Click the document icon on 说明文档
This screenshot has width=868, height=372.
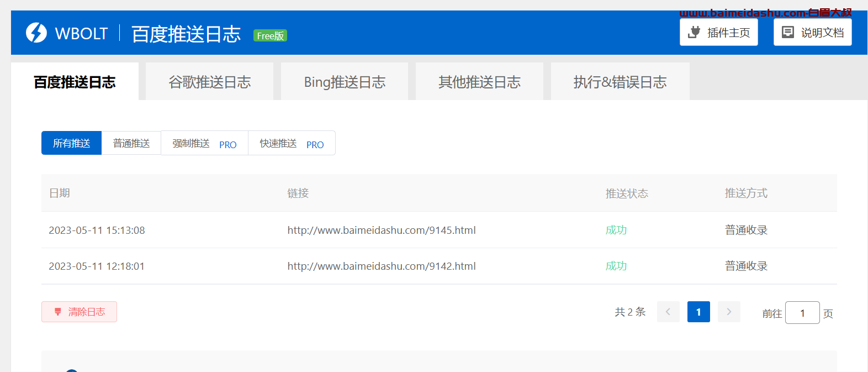point(788,33)
